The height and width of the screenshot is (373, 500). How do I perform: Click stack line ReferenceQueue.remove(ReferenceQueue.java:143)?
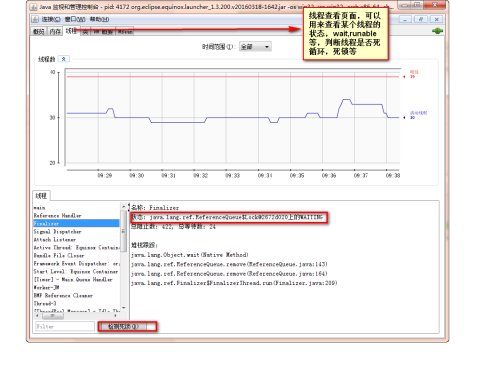(x=229, y=264)
